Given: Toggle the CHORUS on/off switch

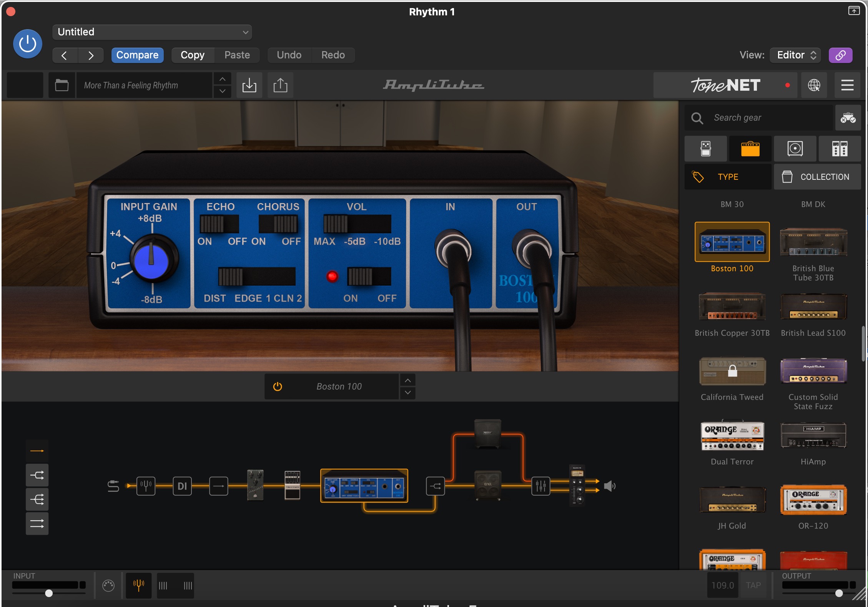Looking at the screenshot, I should click(278, 224).
